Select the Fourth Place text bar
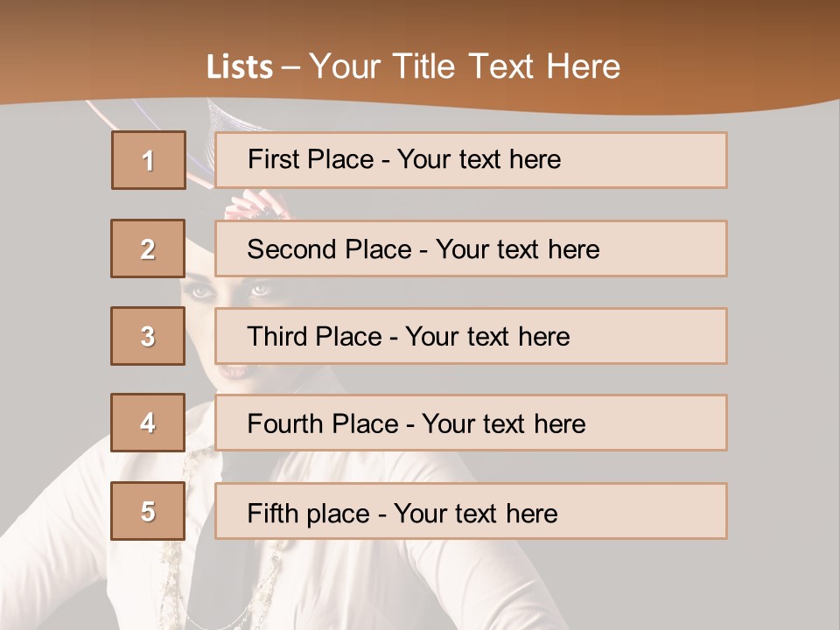Image resolution: width=840 pixels, height=630 pixels. [471, 423]
